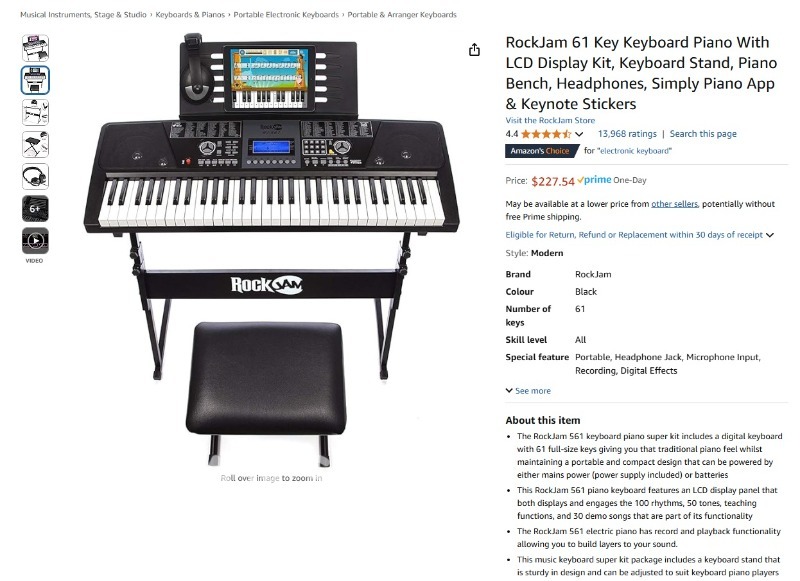This screenshot has width=800, height=581.
Task: Click Search this page link
Action: (x=703, y=134)
